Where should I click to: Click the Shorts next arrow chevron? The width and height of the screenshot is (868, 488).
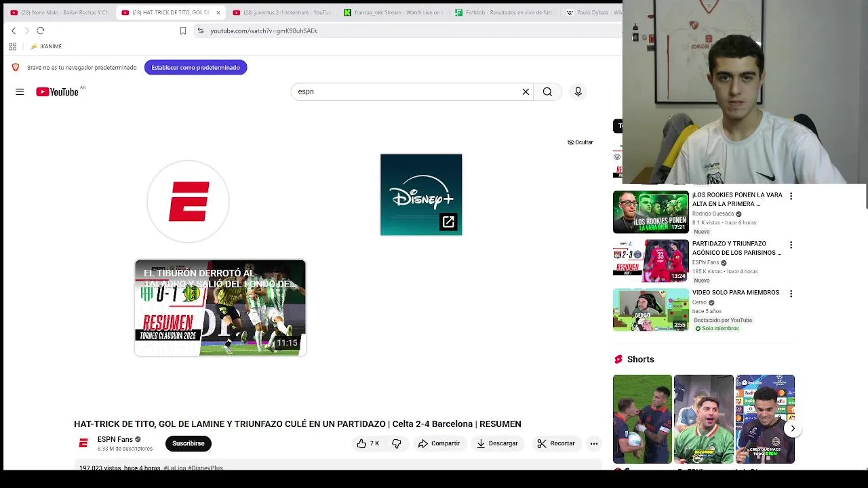(793, 428)
